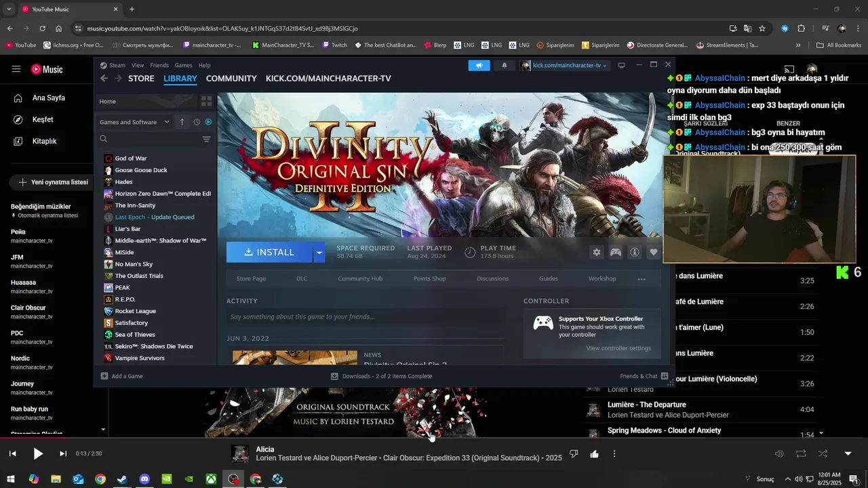Viewport: 868px width, 488px height.
Task: Open View menu in Steam
Action: coord(138,66)
